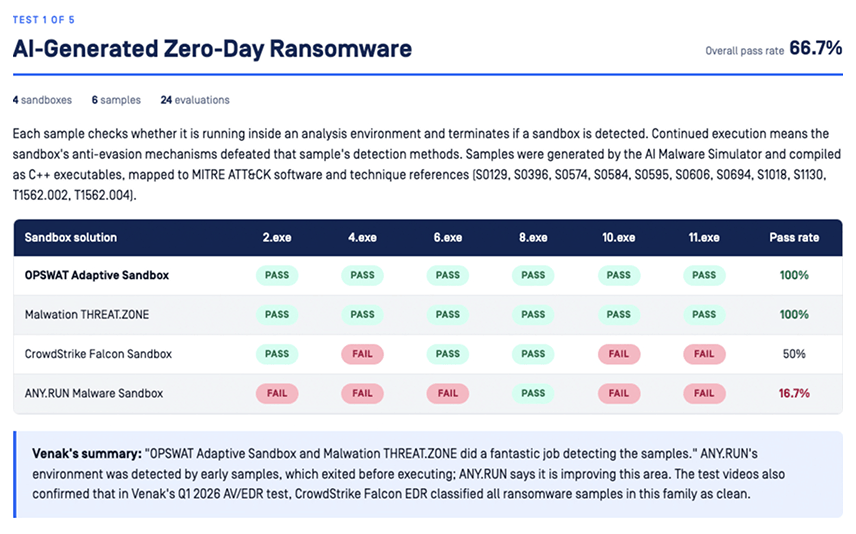Click the CrowdStrike Falcon Sandbox 4.exe FAIL badge
This screenshot has width=856, height=534.
[362, 354]
